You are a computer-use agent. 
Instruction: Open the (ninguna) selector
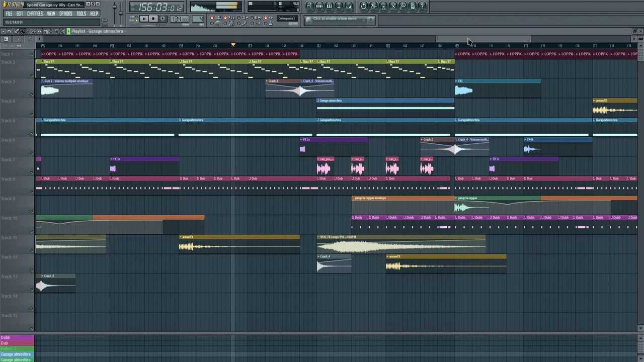(287, 19)
